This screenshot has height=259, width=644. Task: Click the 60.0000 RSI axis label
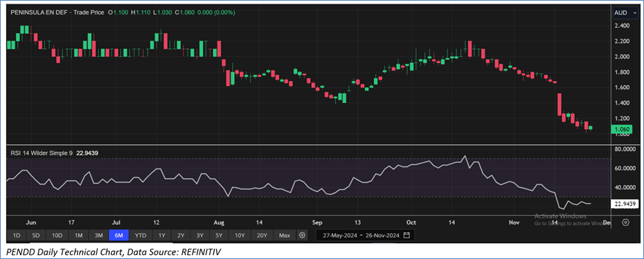coord(626,168)
